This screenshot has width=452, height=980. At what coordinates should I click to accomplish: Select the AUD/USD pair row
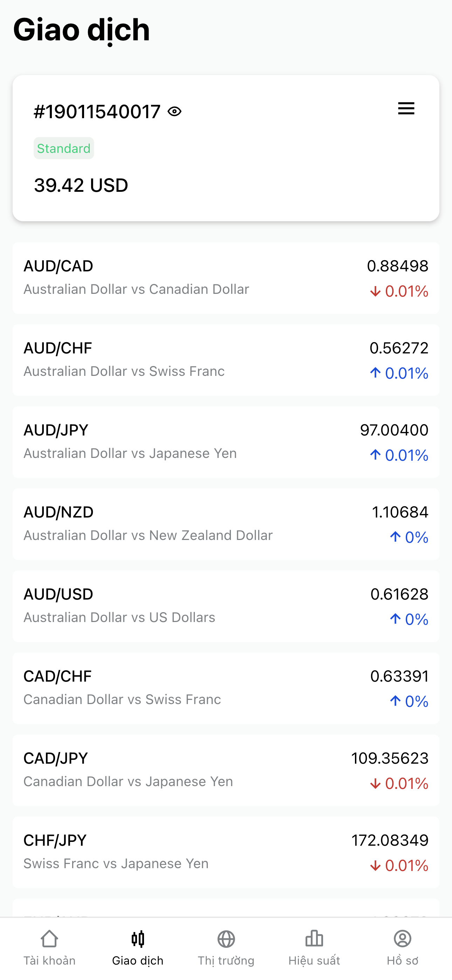click(x=226, y=607)
